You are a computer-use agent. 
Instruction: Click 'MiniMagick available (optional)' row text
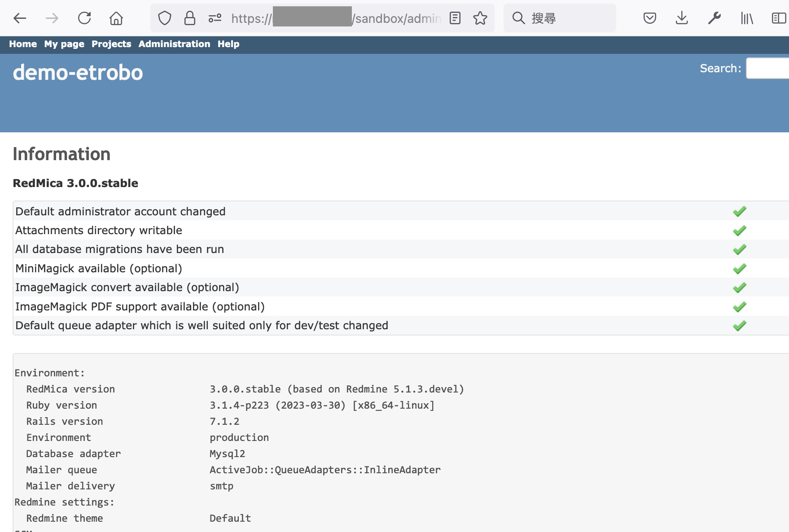[99, 268]
